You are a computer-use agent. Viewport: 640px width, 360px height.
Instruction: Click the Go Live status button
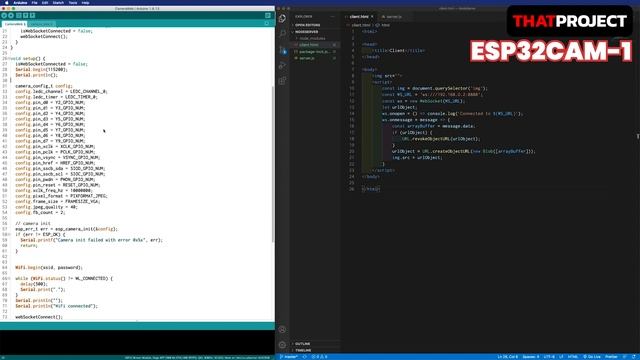(x=592, y=357)
